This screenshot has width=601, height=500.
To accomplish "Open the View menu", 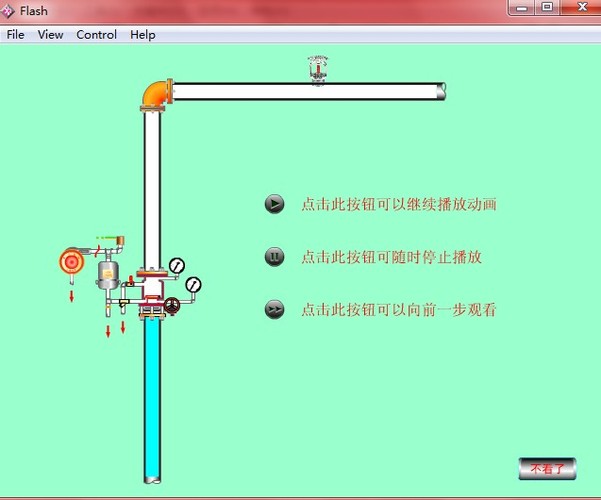I will click(x=50, y=35).
